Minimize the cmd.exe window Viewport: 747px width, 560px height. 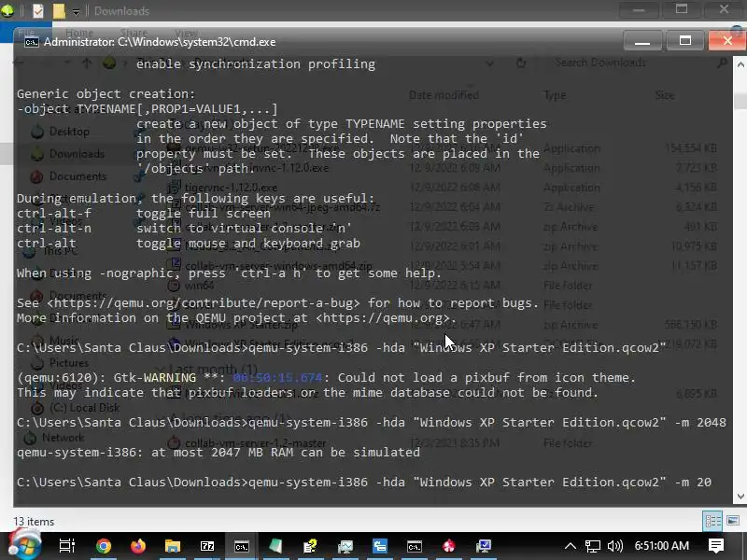(x=642, y=41)
